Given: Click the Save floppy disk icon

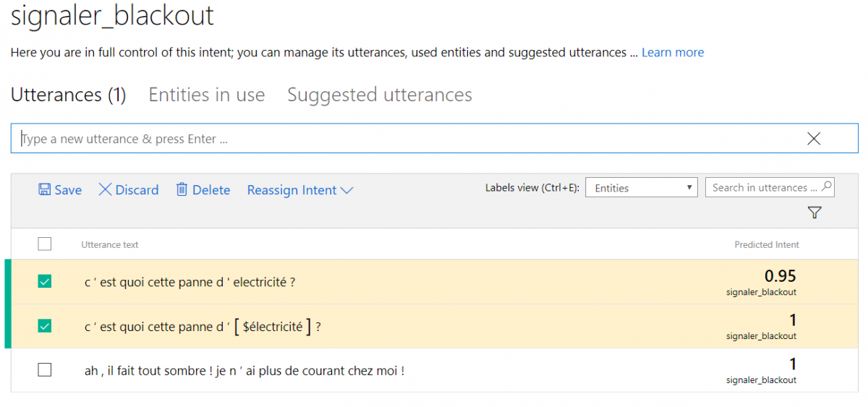Looking at the screenshot, I should point(44,189).
